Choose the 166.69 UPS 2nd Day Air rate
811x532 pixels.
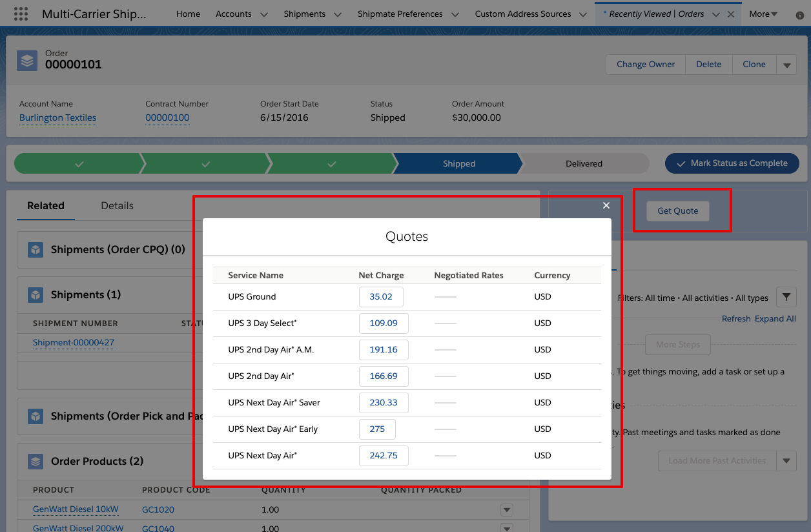click(384, 376)
